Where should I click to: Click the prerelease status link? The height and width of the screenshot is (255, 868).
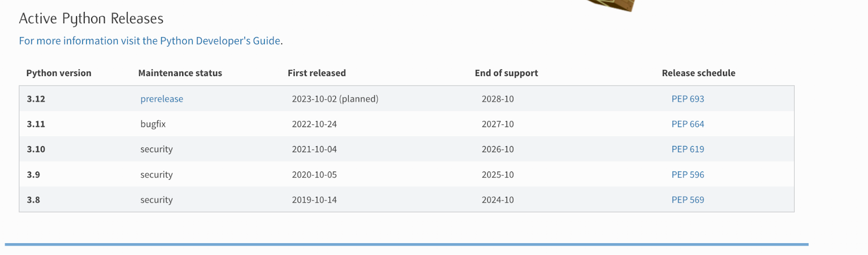click(162, 99)
